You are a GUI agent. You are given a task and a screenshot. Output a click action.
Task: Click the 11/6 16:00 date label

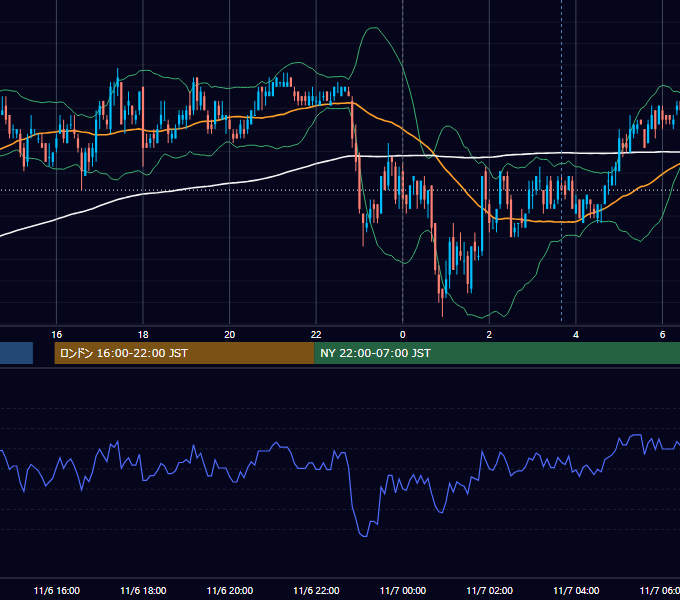57,591
